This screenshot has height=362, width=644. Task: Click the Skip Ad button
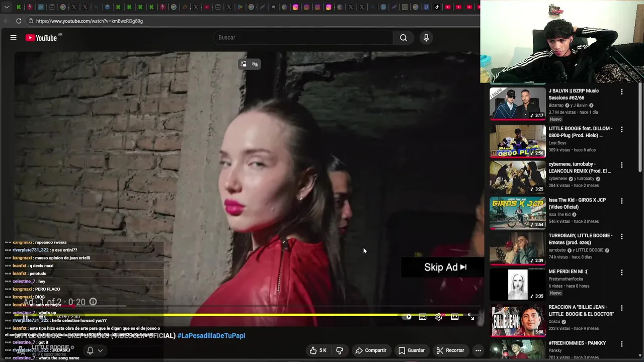pos(443,267)
